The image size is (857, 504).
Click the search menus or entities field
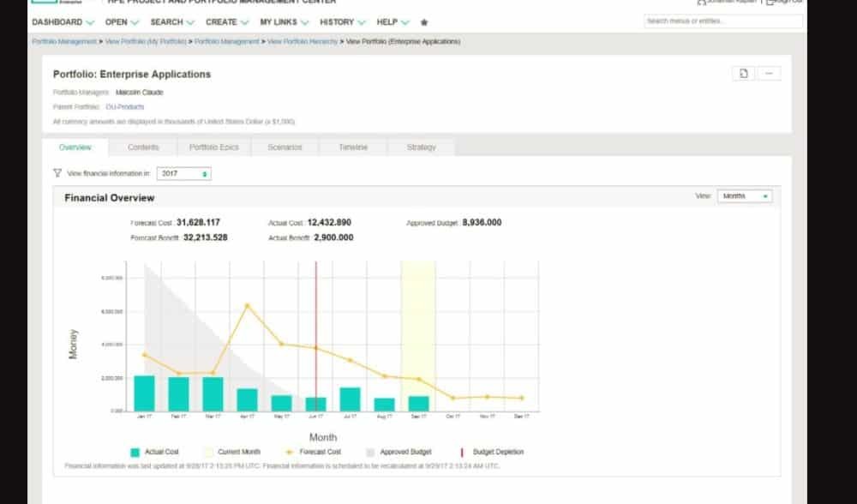(x=722, y=21)
